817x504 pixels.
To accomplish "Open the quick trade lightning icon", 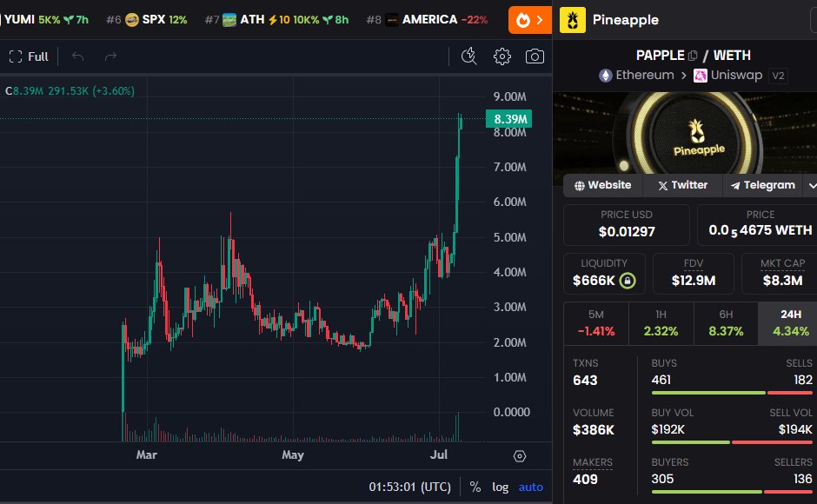I will [x=469, y=56].
